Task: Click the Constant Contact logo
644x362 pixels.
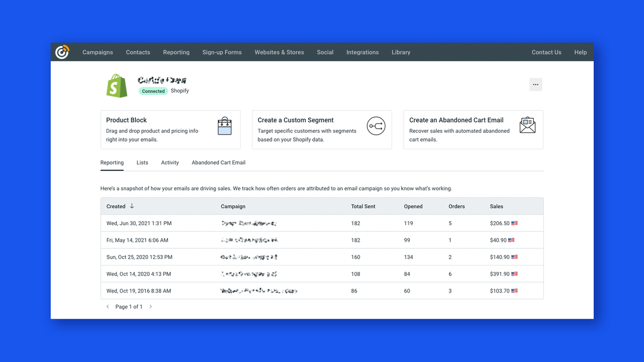Action: pos(62,52)
